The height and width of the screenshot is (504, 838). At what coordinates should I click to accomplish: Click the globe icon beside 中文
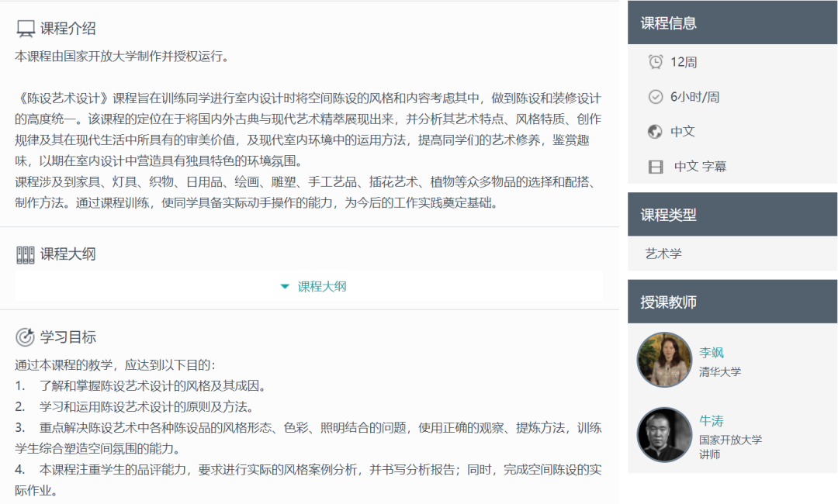pyautogui.click(x=656, y=132)
